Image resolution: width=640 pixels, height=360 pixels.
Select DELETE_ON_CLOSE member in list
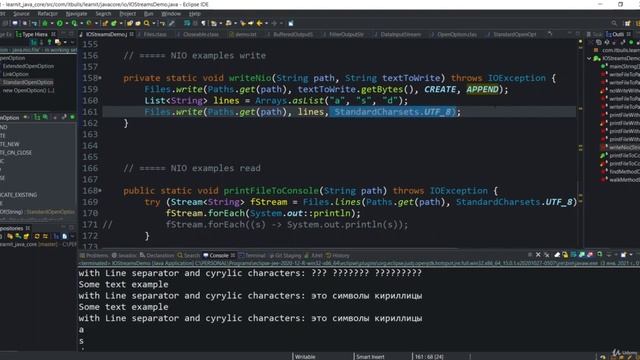coord(16,152)
